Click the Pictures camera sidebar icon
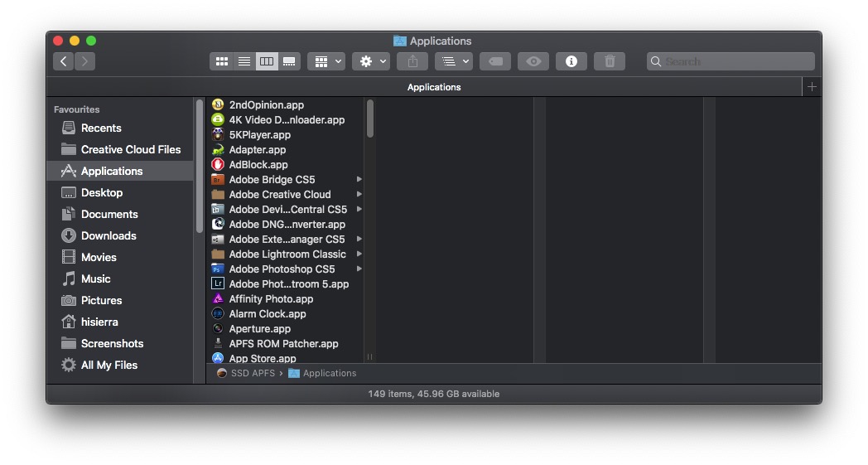The height and width of the screenshot is (465, 868). (x=69, y=300)
